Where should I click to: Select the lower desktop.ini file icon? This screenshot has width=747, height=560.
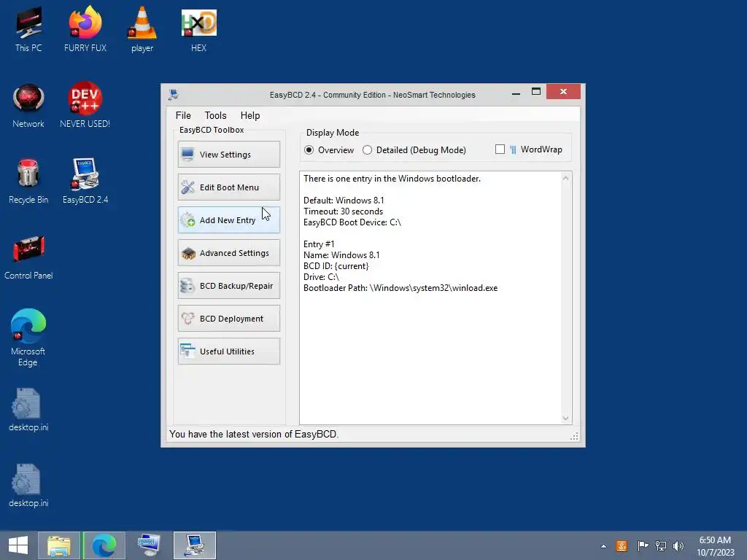tap(28, 486)
